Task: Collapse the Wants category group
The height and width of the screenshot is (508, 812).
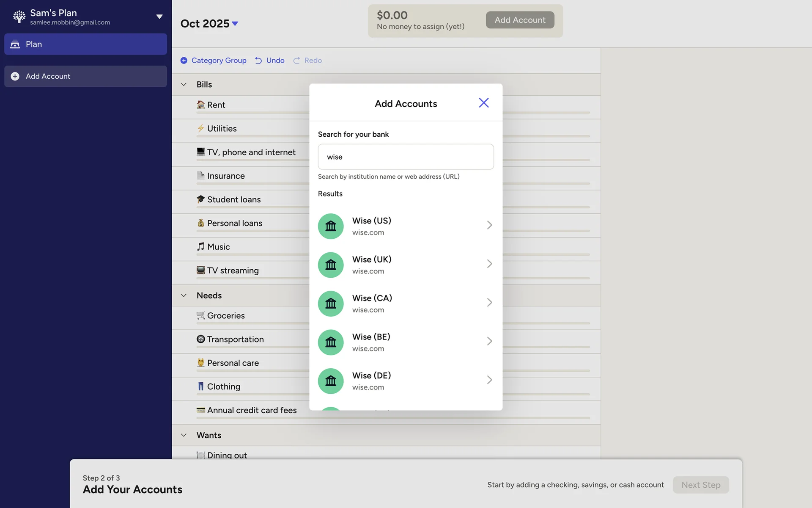Action: tap(184, 435)
